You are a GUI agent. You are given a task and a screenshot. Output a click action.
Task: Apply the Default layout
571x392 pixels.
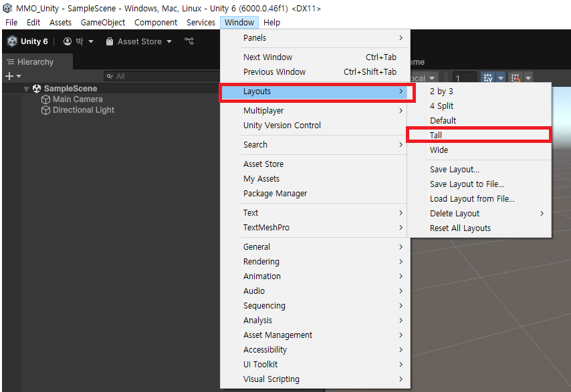479,121
